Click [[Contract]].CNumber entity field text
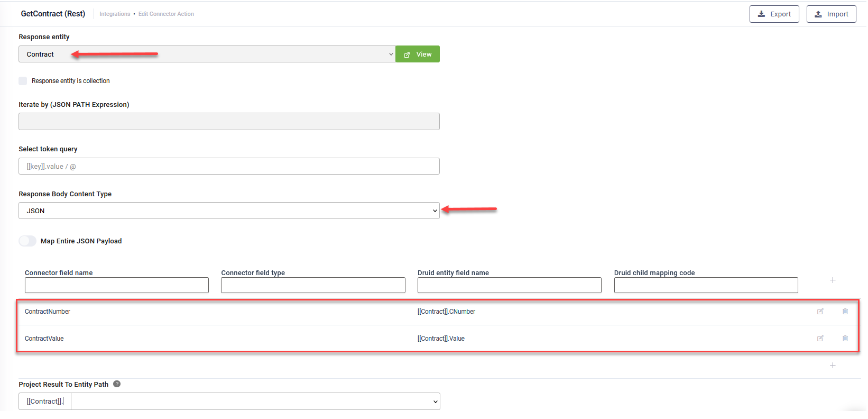Screen dimensions: 868x419 click(446, 312)
